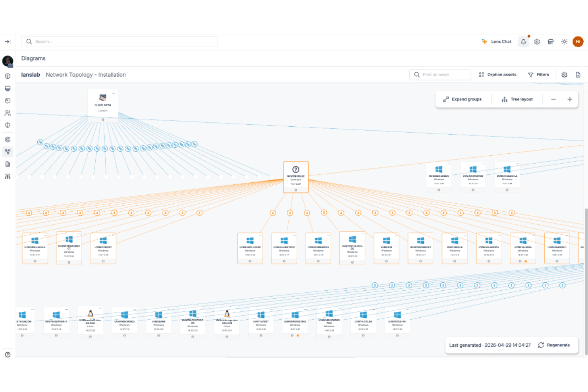Open the notifications bell
Screen dimensions: 588x392
(524, 42)
